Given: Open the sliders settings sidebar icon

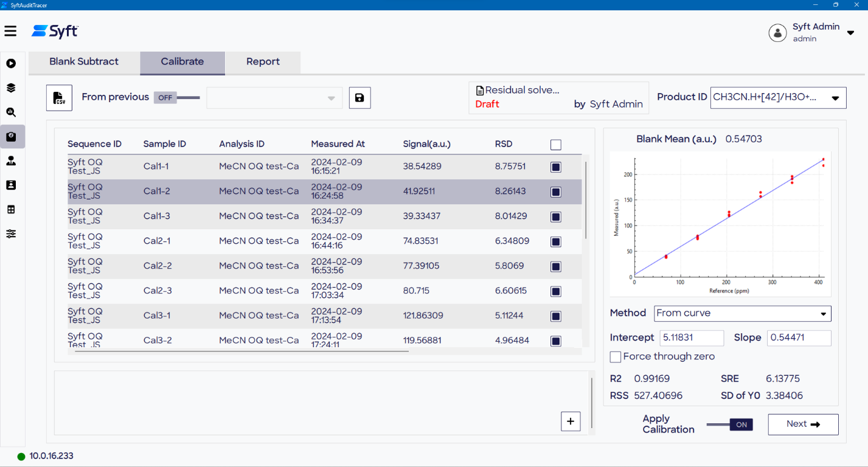Looking at the screenshot, I should 11,234.
